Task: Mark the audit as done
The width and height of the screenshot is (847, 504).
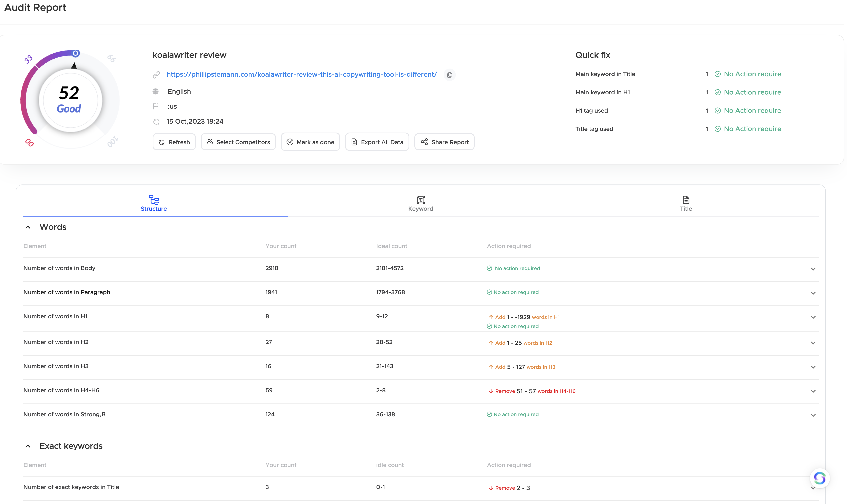Action: tap(310, 142)
